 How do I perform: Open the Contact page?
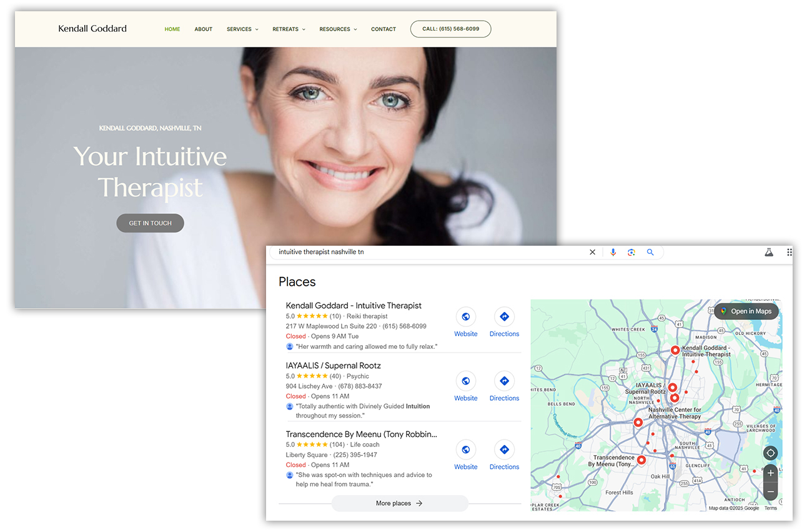384,29
